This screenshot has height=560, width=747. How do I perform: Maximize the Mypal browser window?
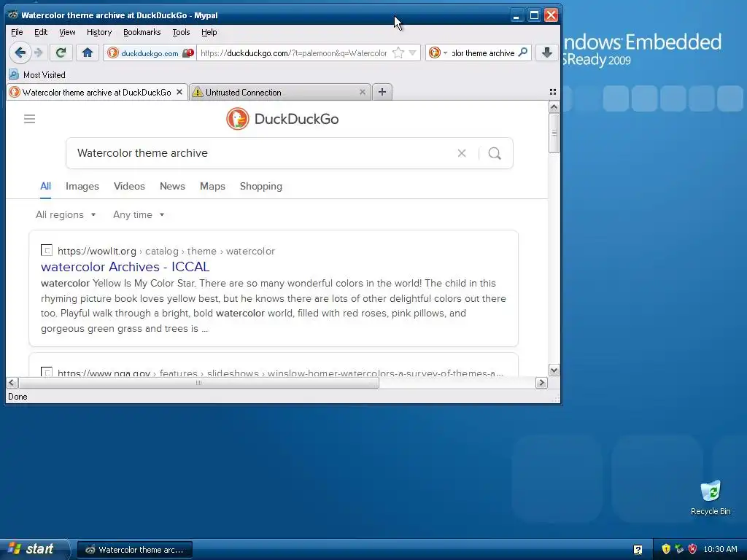pyautogui.click(x=534, y=15)
